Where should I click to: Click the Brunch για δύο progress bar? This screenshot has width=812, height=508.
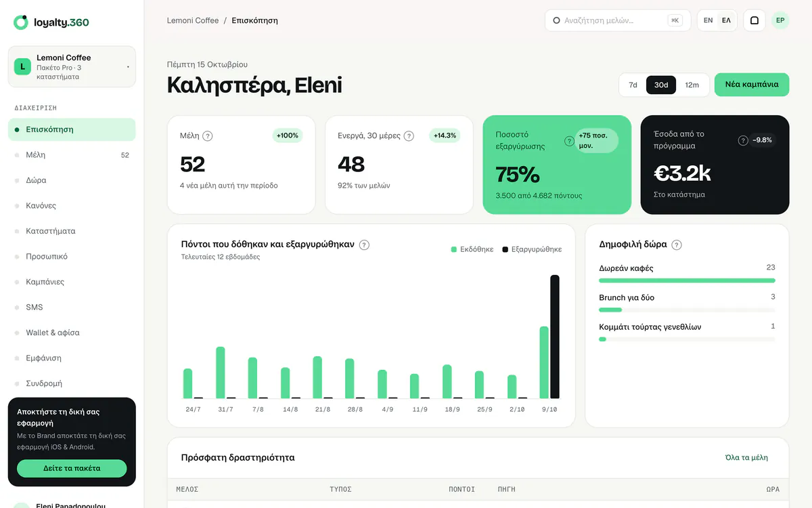point(687,310)
